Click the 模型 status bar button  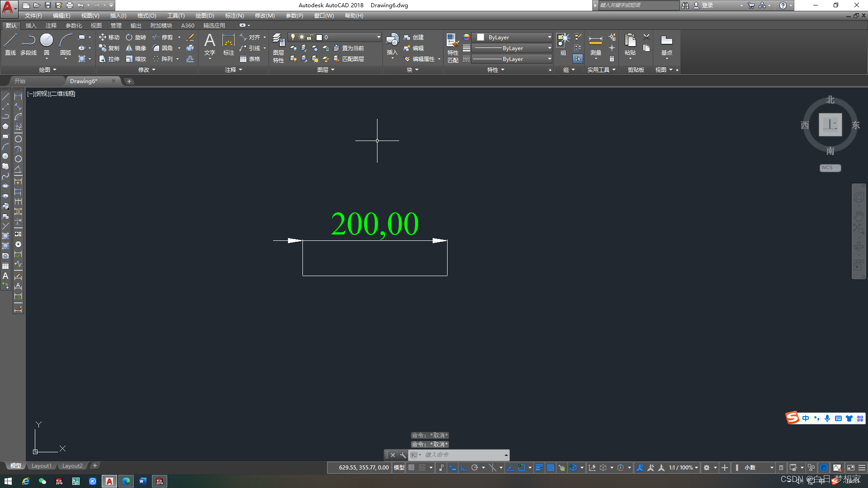[x=399, y=468]
